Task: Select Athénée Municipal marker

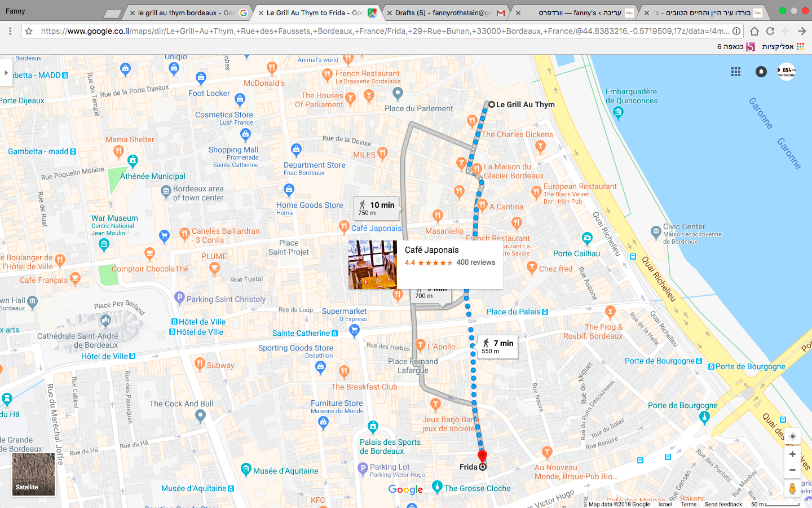Action: pyautogui.click(x=133, y=161)
